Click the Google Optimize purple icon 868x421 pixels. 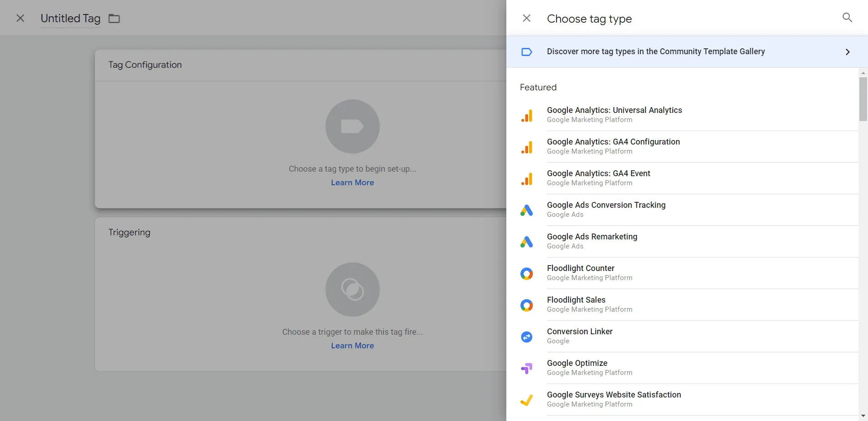pyautogui.click(x=527, y=368)
